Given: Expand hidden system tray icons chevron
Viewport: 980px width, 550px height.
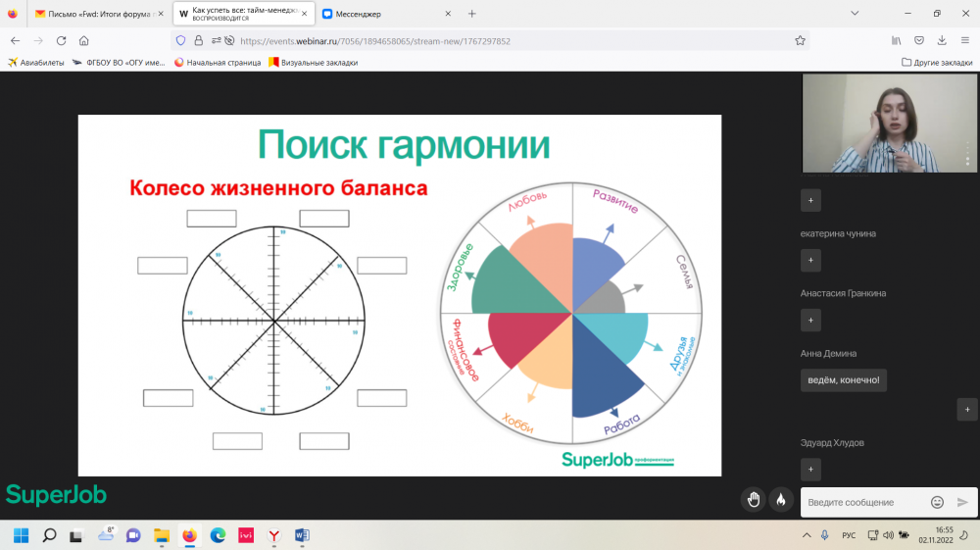Looking at the screenshot, I should [x=807, y=535].
